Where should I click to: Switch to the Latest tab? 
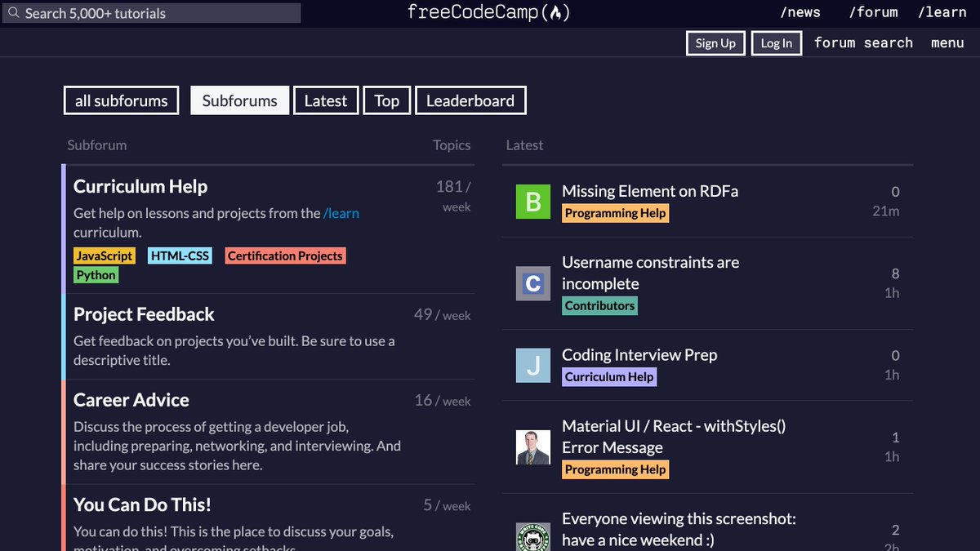tap(326, 100)
